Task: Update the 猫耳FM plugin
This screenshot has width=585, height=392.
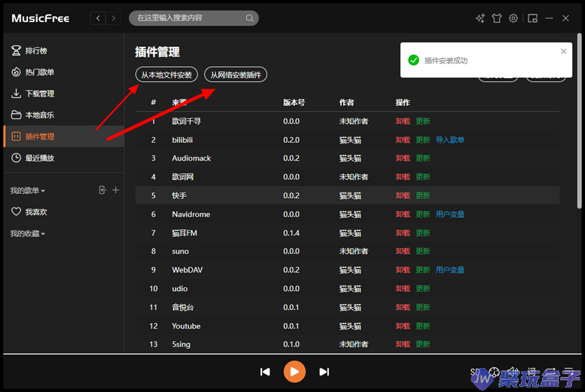Action: [x=423, y=233]
